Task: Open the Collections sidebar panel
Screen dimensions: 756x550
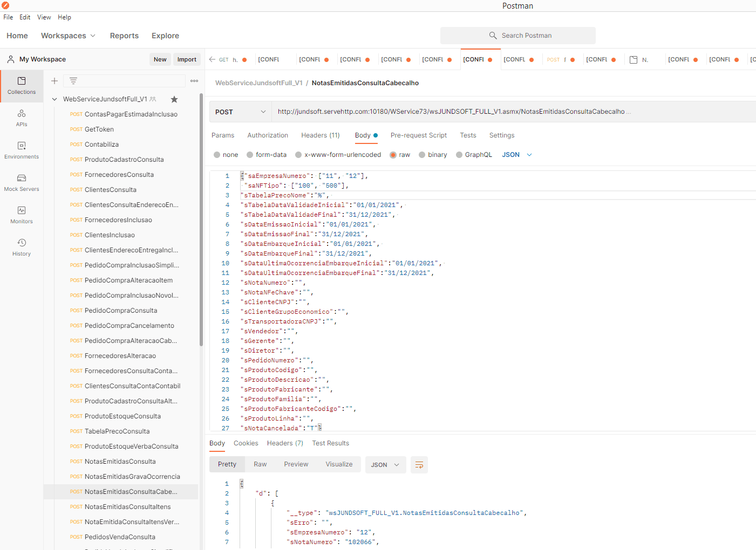Action: [22, 85]
